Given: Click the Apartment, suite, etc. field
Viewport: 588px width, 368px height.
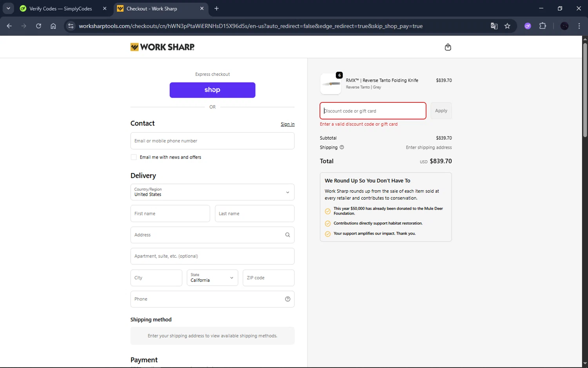Looking at the screenshot, I should [x=212, y=256].
